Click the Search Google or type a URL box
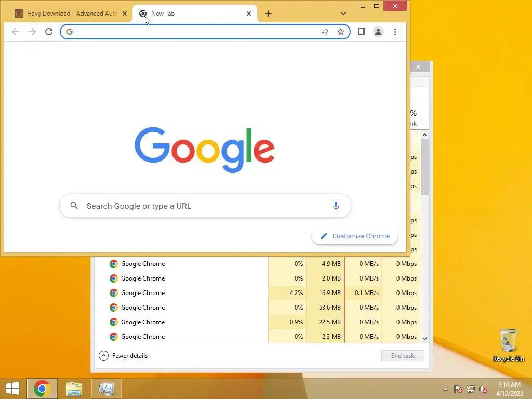Image resolution: width=532 pixels, height=399 pixels. 205,206
